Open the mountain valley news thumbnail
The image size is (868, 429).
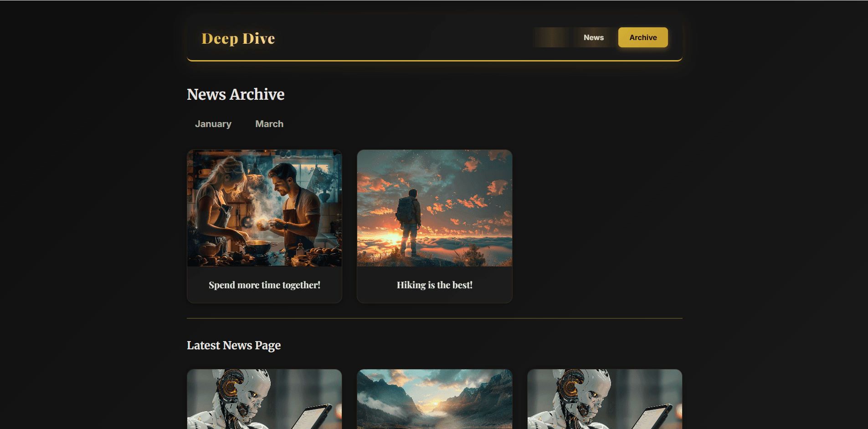click(434, 399)
